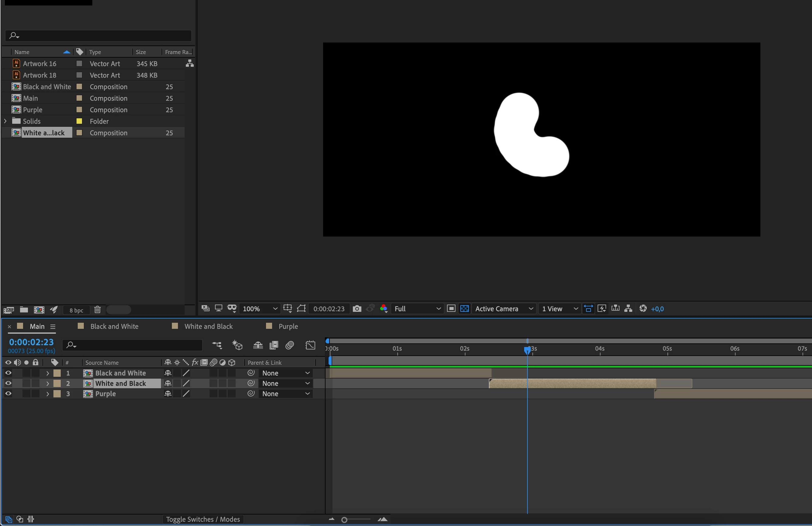Switch to White and Black tab
The width and height of the screenshot is (812, 526).
click(x=208, y=326)
